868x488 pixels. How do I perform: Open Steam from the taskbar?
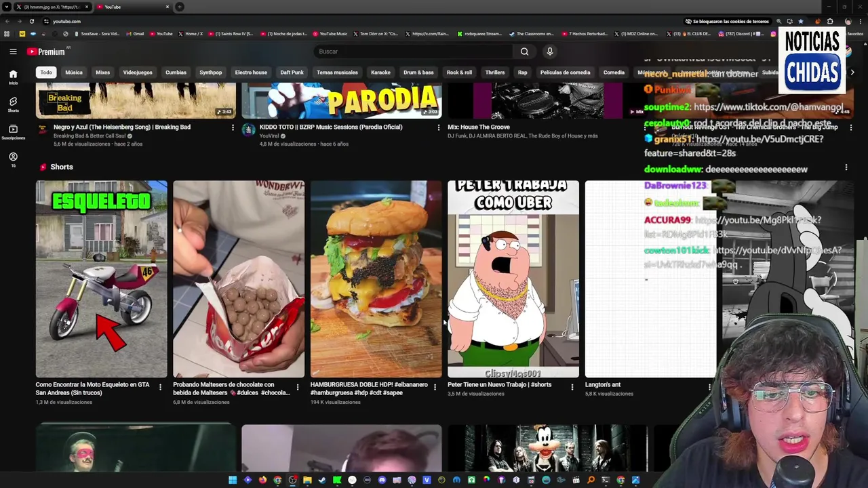click(x=322, y=480)
